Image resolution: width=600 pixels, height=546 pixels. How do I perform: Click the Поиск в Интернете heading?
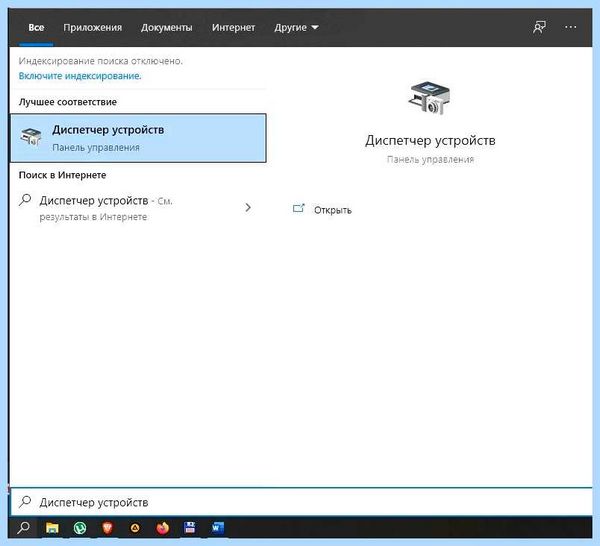click(62, 175)
